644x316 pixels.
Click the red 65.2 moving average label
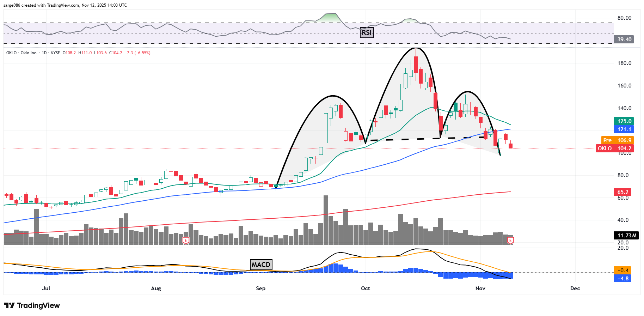(622, 192)
